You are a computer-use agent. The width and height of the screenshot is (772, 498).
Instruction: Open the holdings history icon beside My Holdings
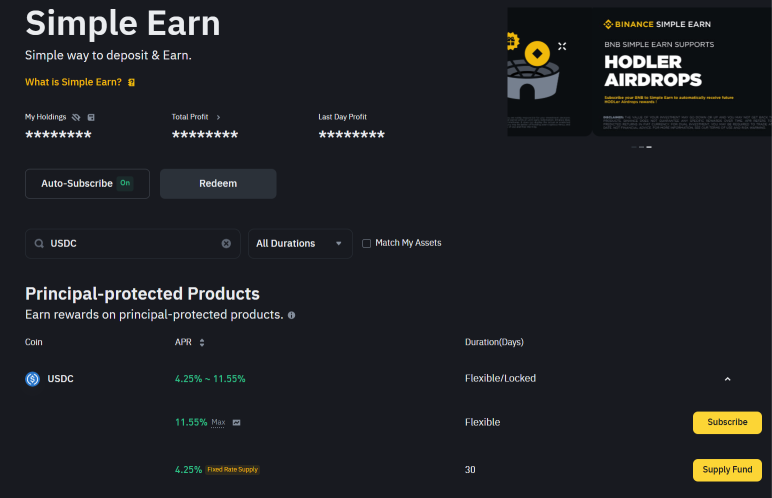91,117
